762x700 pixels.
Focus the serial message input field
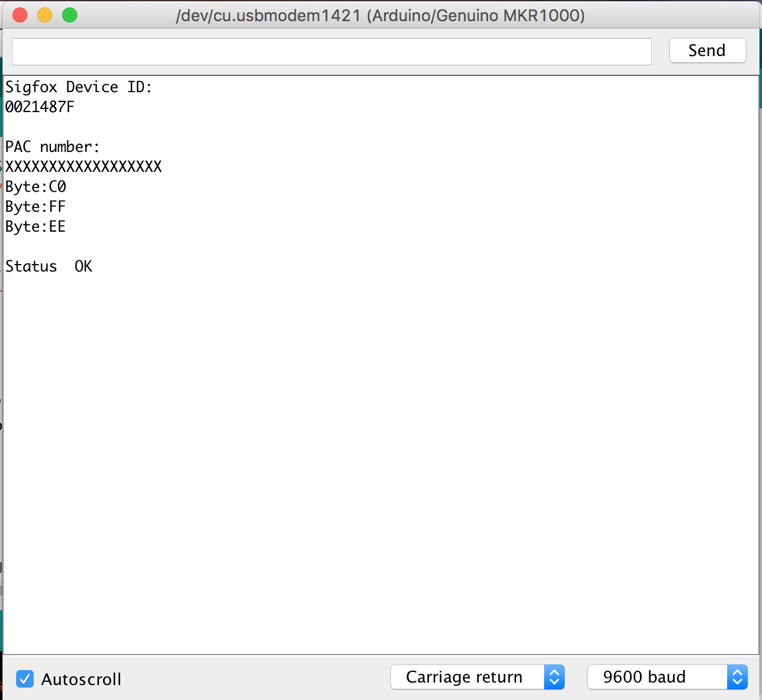point(331,51)
